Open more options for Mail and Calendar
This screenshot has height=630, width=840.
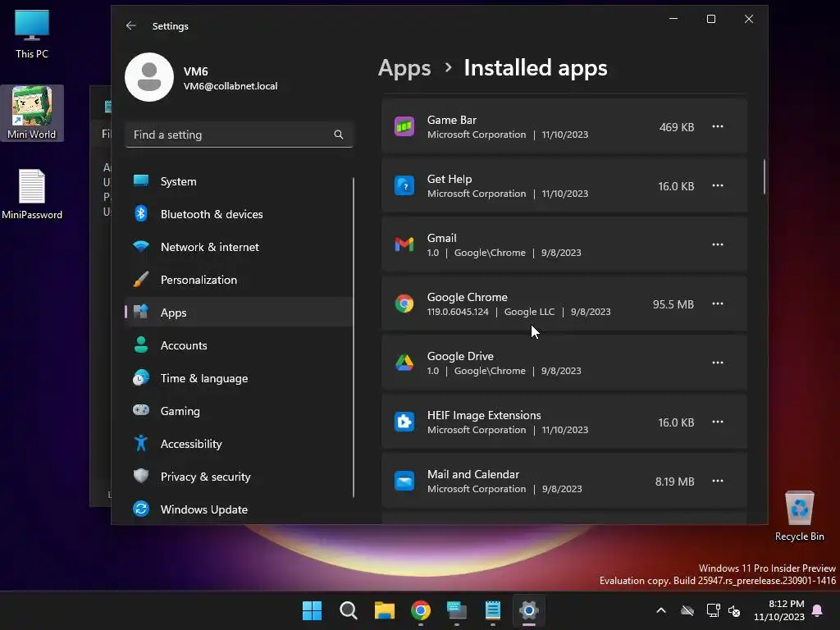[x=718, y=481]
